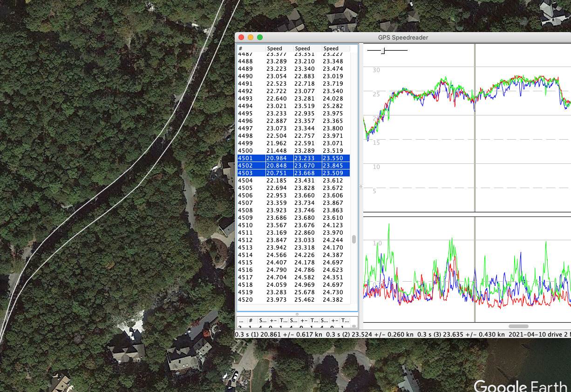The width and height of the screenshot is (571, 392).
Task: Click the green fullscreen button of GPS Speedreader
Action: pyautogui.click(x=260, y=37)
